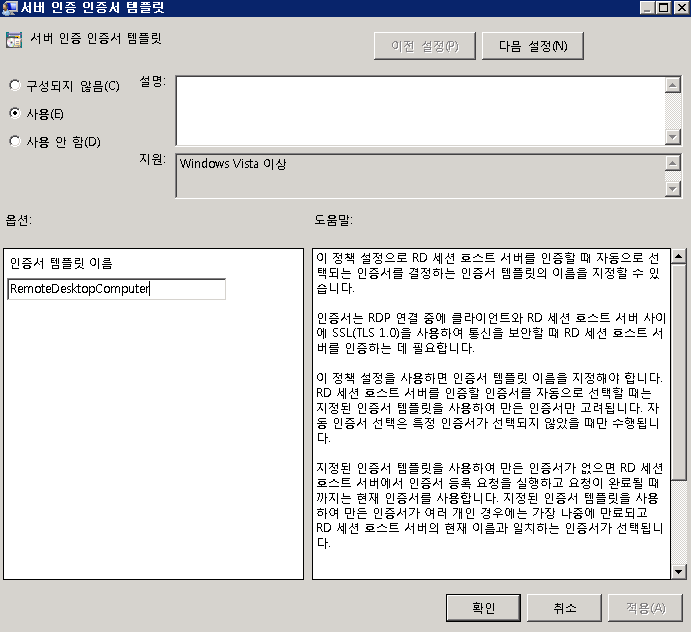Click the policy icon beside the header title
The image size is (691, 632).
pos(14,40)
